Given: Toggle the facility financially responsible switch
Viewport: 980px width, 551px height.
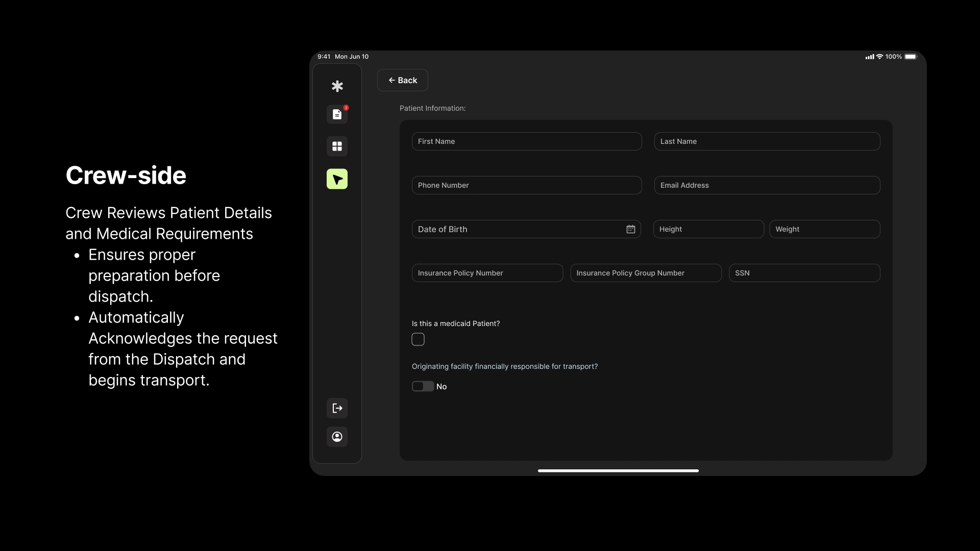Looking at the screenshot, I should coord(423,386).
